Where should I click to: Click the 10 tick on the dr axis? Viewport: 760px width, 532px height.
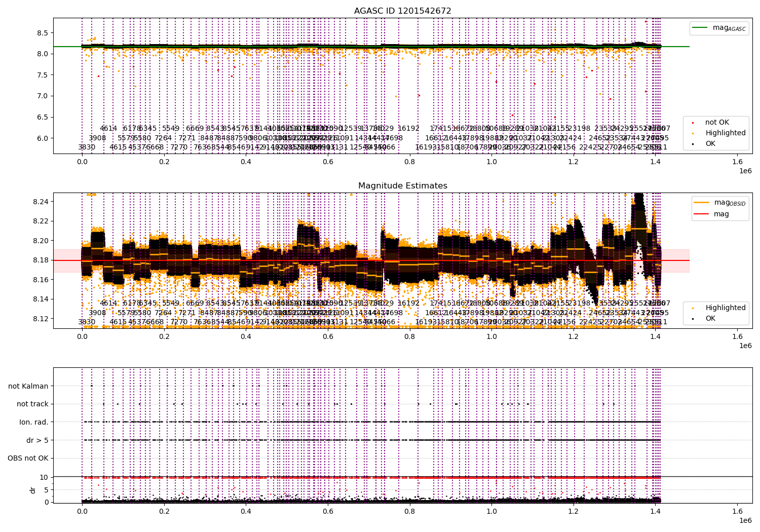(44, 477)
